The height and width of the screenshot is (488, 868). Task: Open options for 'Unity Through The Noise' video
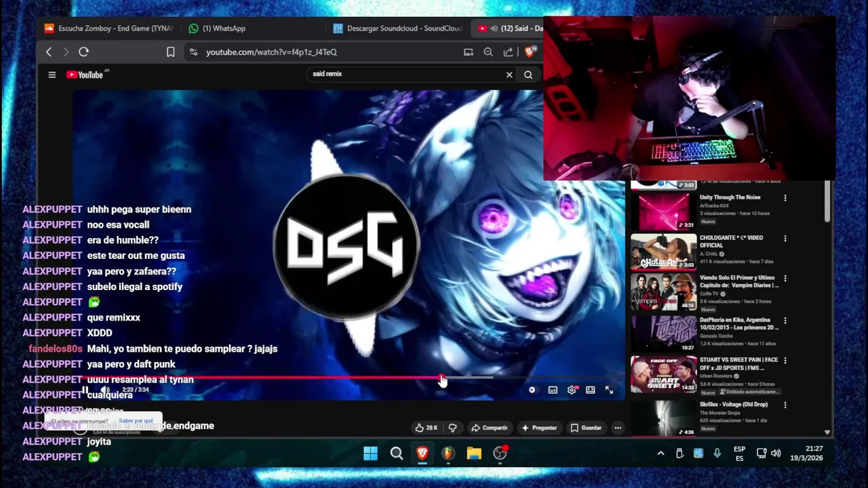tap(785, 198)
